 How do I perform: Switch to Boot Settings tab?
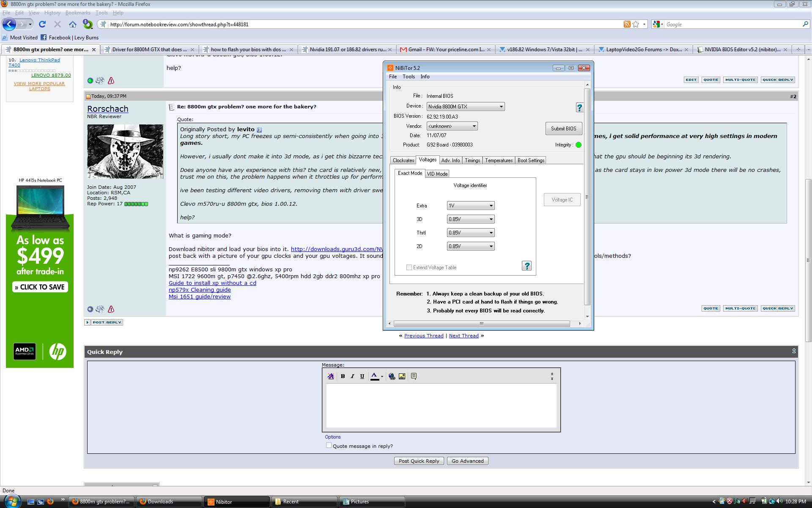(531, 160)
